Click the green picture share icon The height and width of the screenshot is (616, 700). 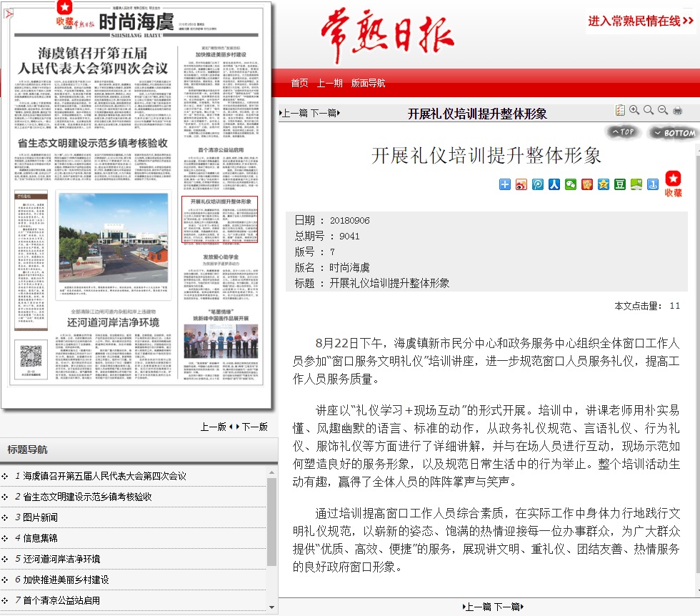coord(636,184)
